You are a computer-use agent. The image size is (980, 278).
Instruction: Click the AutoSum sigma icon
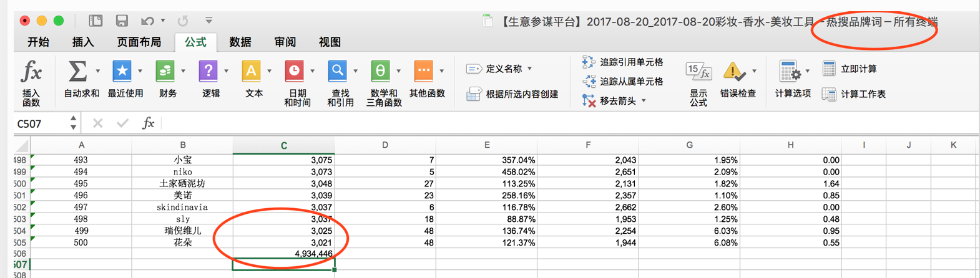(x=77, y=71)
